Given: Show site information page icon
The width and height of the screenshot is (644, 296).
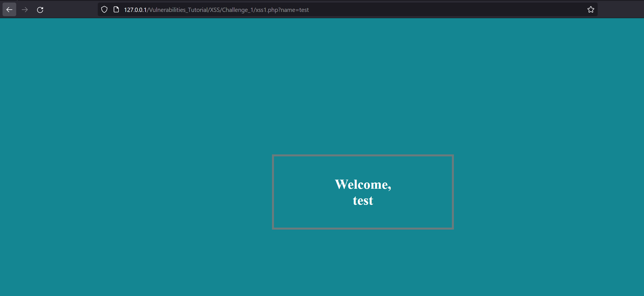Looking at the screenshot, I should 116,10.
